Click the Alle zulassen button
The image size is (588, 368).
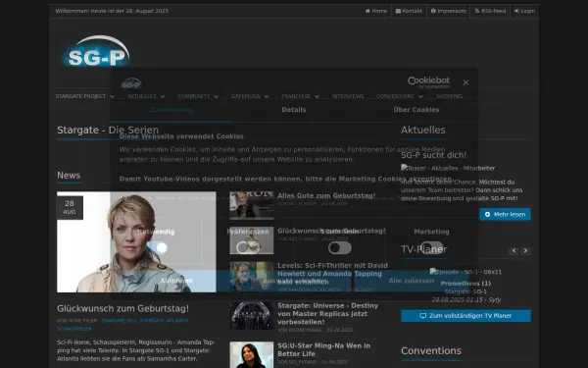coord(412,281)
